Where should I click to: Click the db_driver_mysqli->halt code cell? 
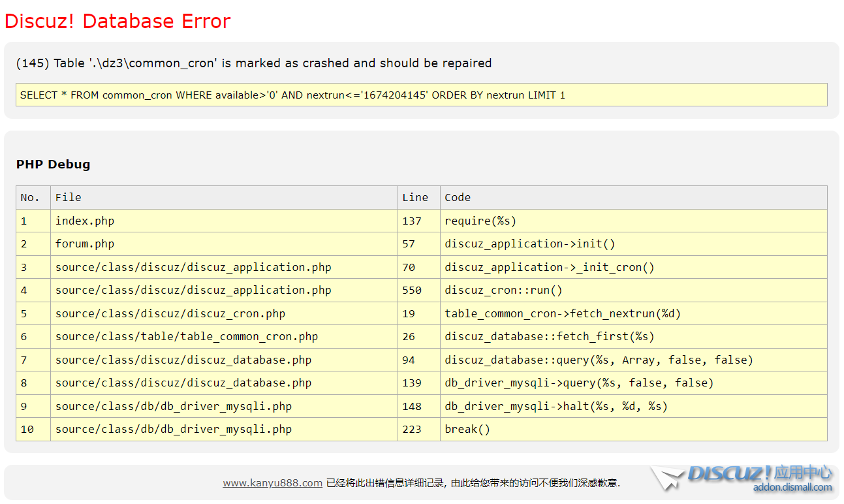click(x=556, y=406)
